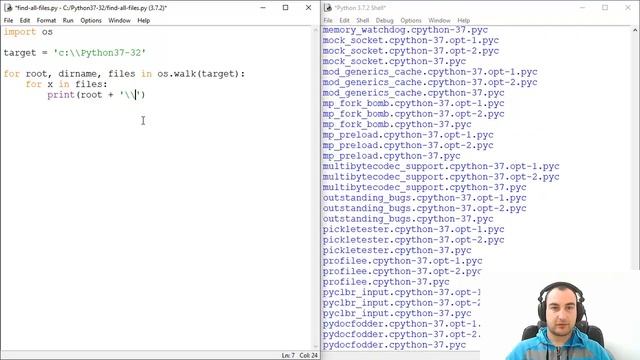Click mp_preload.cpython-37.opt-2.pyc line
Viewport: 640px width, 360px height.
pos(408,145)
